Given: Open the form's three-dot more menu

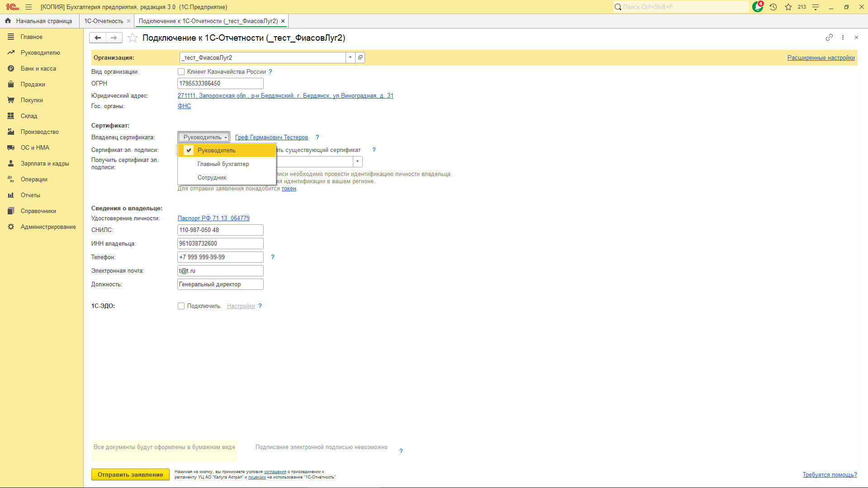Looking at the screenshot, I should coord(843,38).
